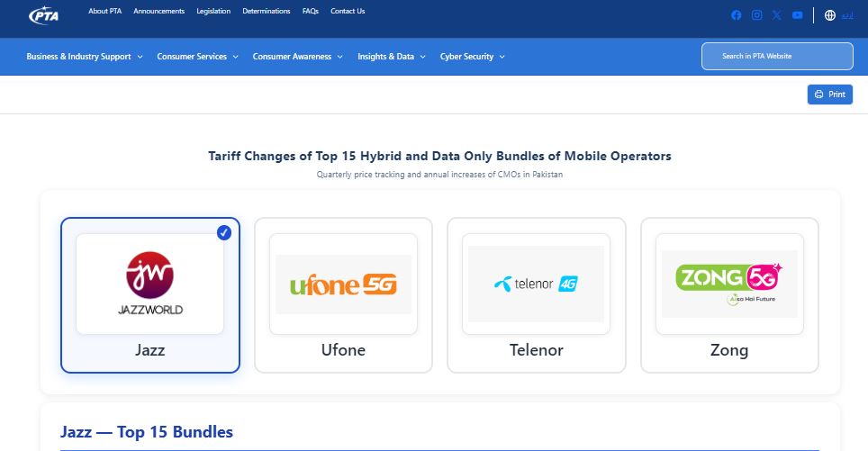Open PTA Facebook page icon

(x=736, y=15)
